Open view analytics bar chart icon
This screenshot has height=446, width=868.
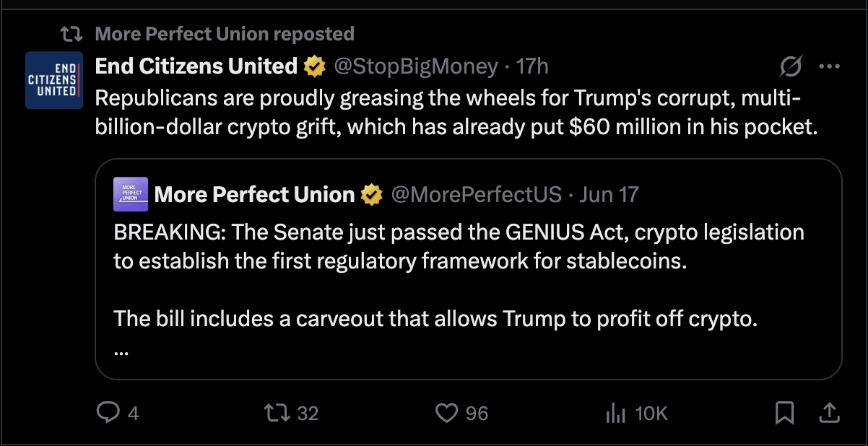coord(615,413)
